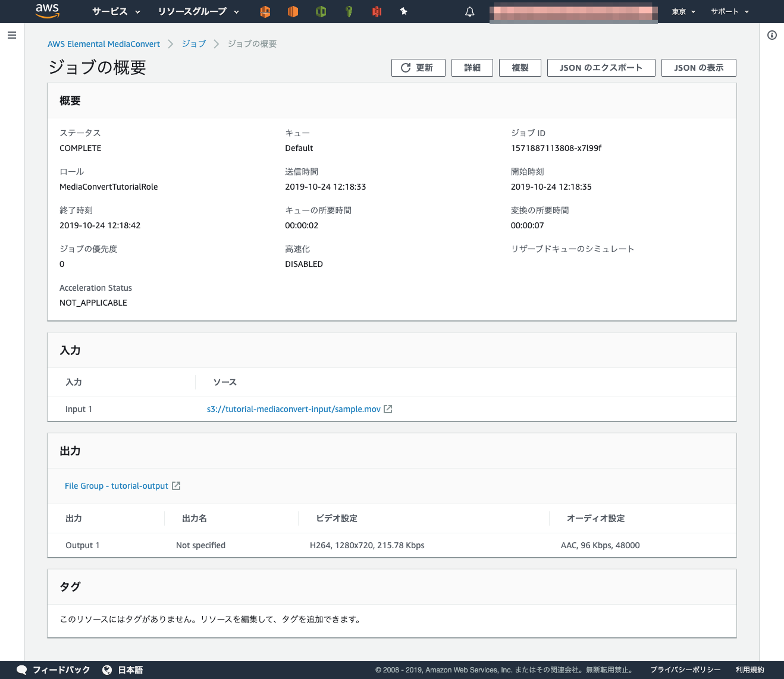The image size is (784, 679).
Task: Open the s3 sample.mov source link
Action: click(x=294, y=409)
